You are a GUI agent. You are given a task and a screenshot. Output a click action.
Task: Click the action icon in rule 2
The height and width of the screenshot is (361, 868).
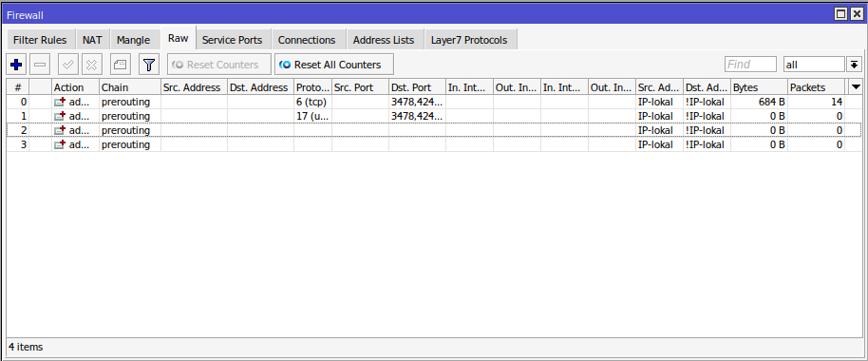[60, 131]
